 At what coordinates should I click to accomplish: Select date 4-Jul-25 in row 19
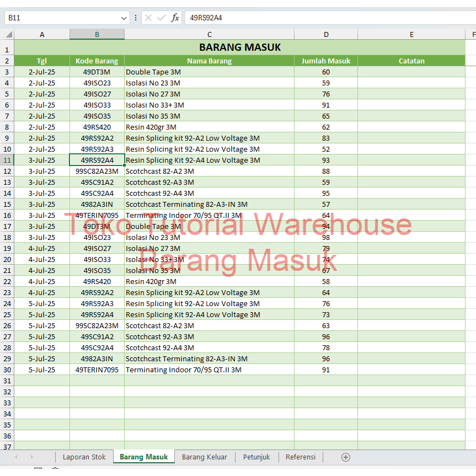pyautogui.click(x=42, y=248)
